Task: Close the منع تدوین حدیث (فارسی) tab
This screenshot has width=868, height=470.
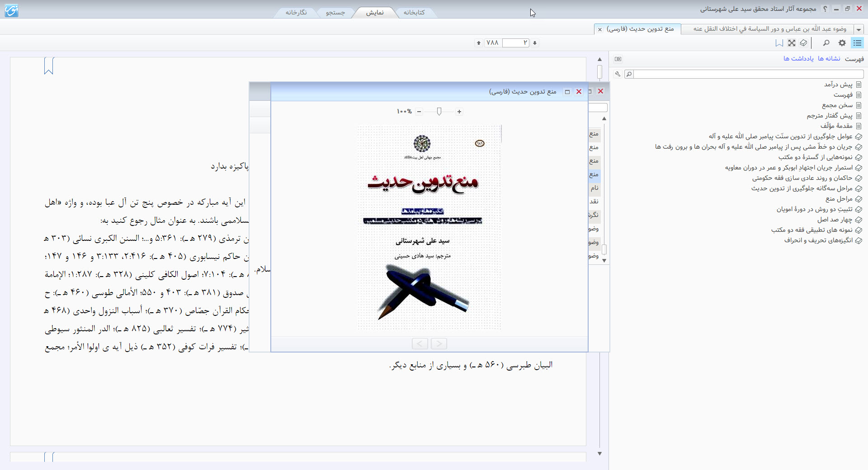Action: (600, 29)
